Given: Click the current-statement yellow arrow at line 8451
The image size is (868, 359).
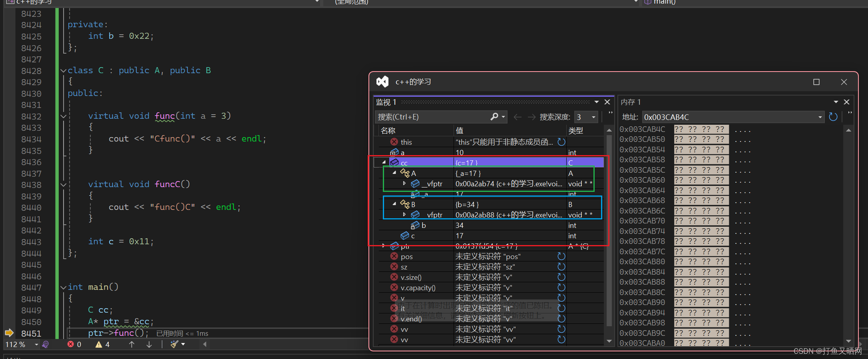Looking at the screenshot, I should [9, 333].
